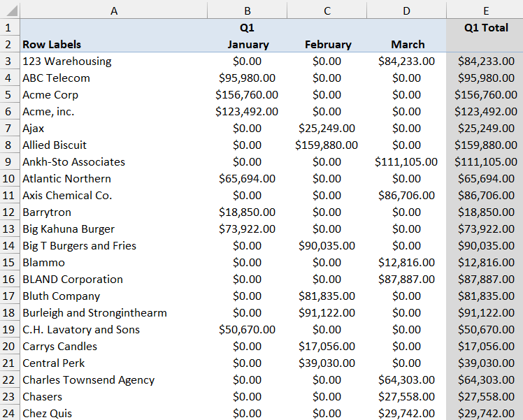Click January value $65,694.00 for Atlantic Northern
Screen dimensions: 523x420
point(247,179)
